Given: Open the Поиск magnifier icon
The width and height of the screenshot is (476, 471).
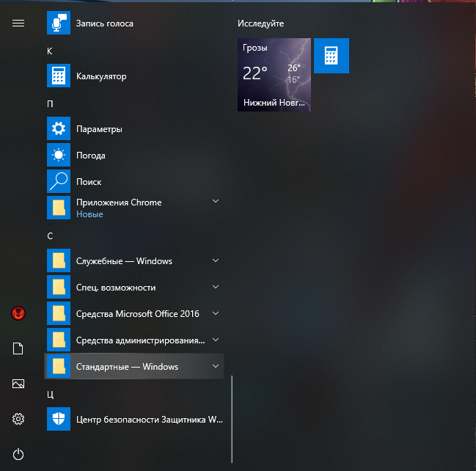Looking at the screenshot, I should 59,181.
